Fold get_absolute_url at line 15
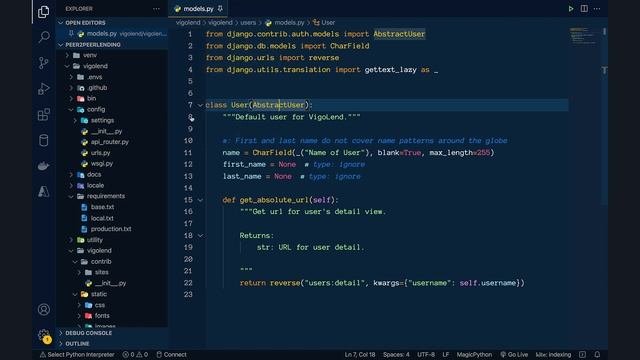 200,200
